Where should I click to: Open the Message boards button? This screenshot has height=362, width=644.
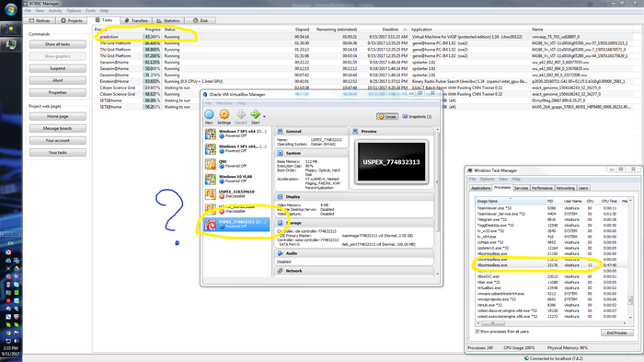(57, 128)
